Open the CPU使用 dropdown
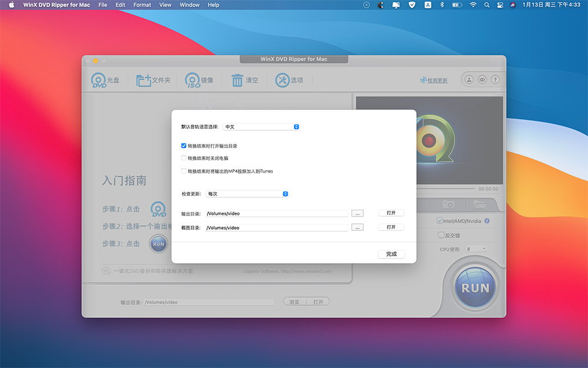 [x=476, y=248]
